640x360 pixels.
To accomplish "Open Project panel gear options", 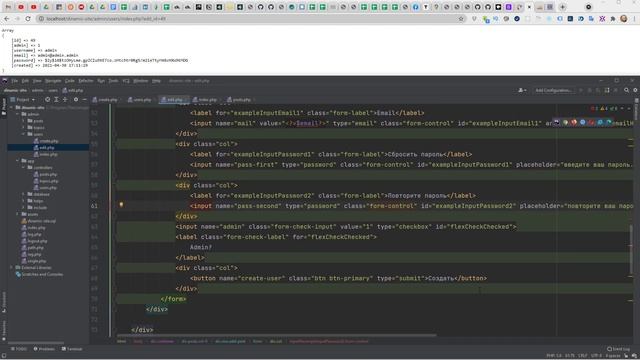I will 76,100.
